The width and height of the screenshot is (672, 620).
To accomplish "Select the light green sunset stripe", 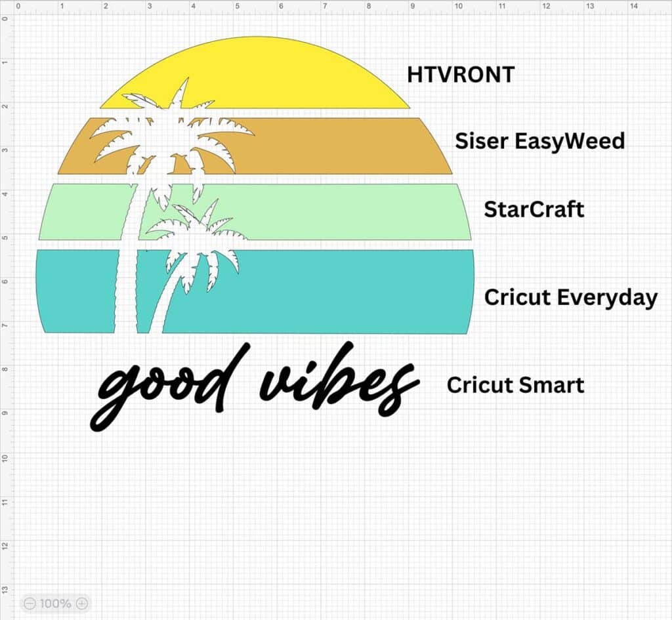I will click(x=341, y=211).
